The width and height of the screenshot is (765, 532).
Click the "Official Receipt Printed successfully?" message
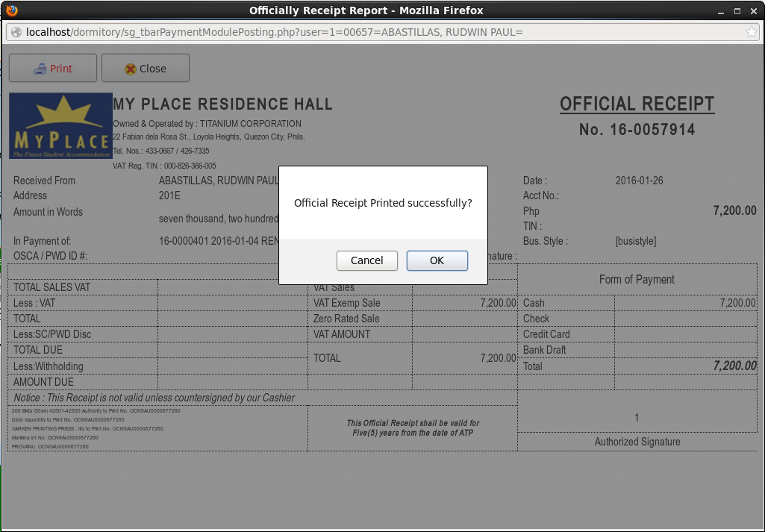383,203
